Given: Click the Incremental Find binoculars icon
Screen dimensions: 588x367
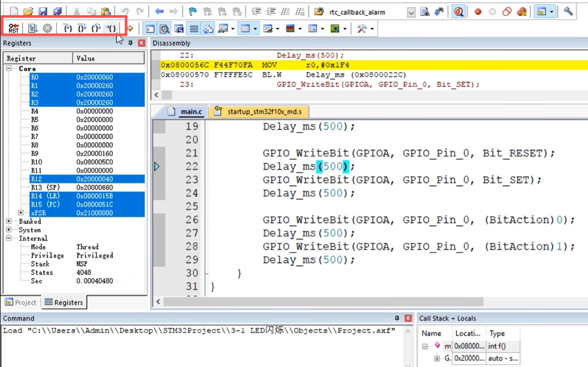Looking at the screenshot, I should tap(439, 12).
